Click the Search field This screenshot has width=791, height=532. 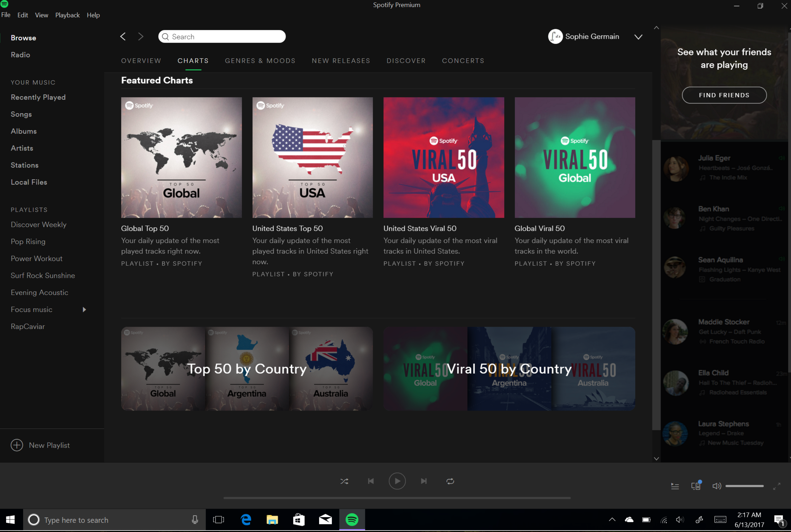coord(222,36)
